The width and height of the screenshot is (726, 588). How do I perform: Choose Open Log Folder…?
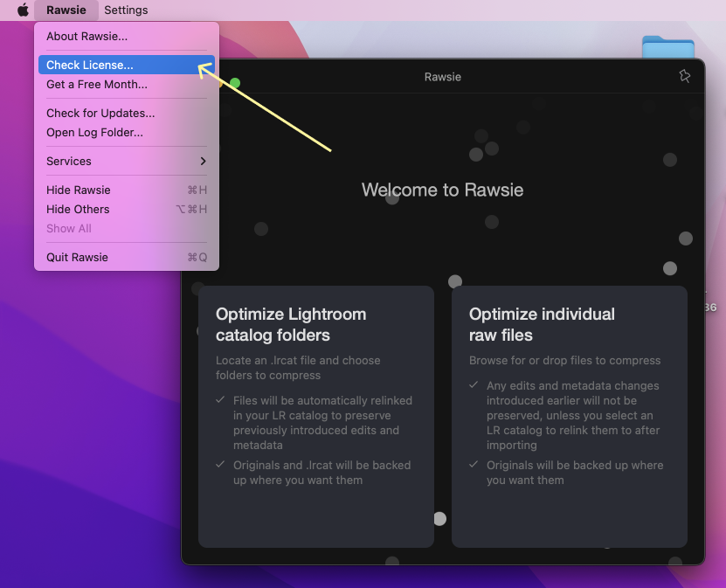pos(127,133)
